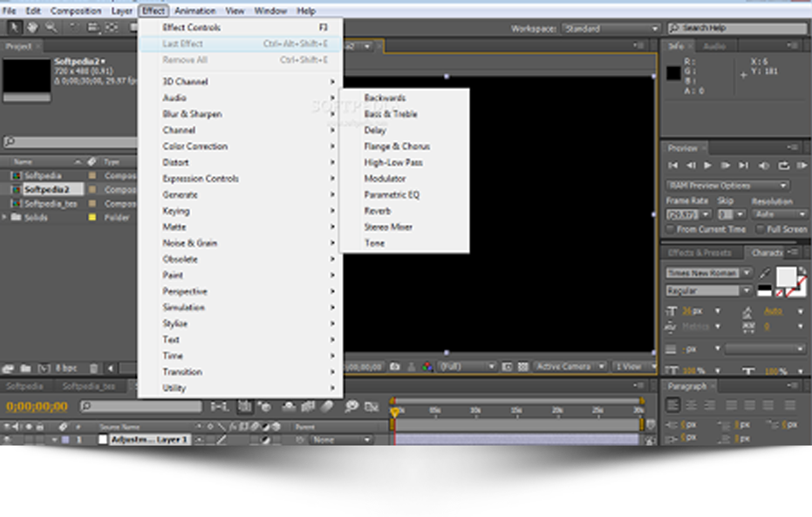Align paragraph text right
Viewport: 812px width, 517px height.
coord(709,405)
